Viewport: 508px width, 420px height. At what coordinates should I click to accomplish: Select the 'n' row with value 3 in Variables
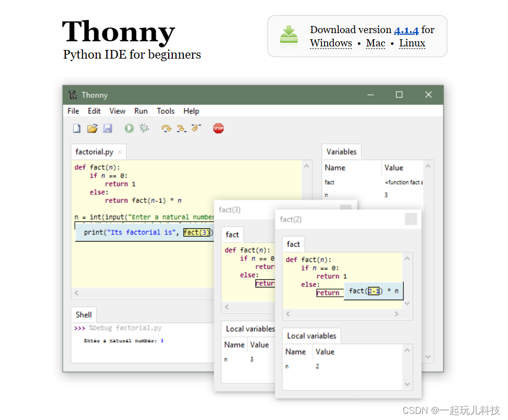373,195
